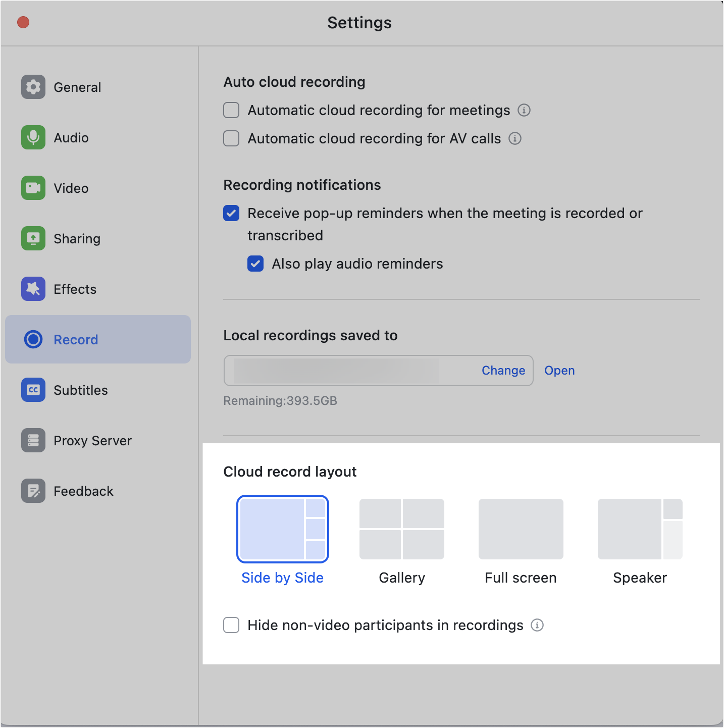Open the Video camera icon in sidebar
Screen dimensions: 724x728
pos(33,188)
